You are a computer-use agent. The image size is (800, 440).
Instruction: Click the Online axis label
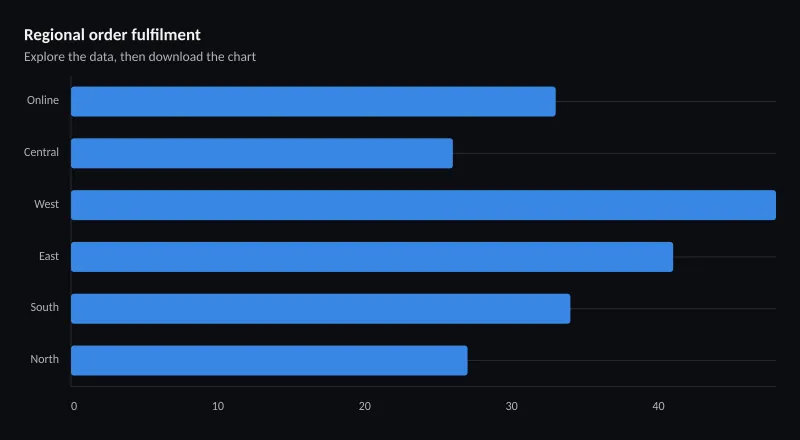click(43, 100)
